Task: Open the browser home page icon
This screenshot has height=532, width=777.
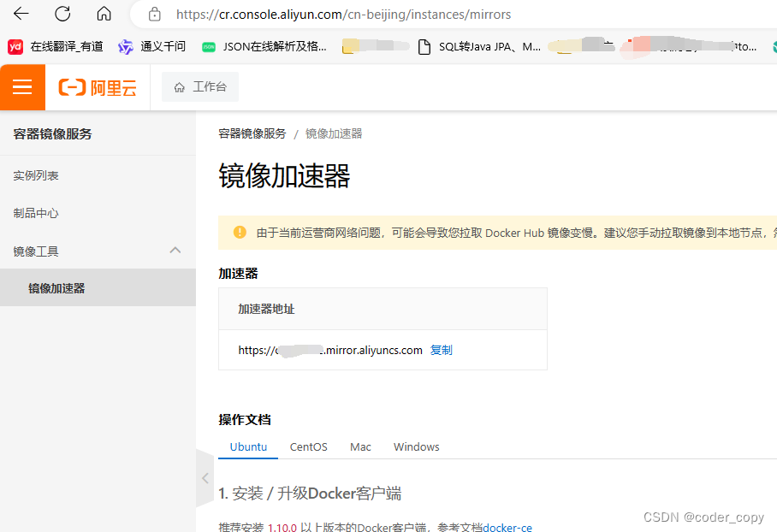Action: (x=104, y=14)
